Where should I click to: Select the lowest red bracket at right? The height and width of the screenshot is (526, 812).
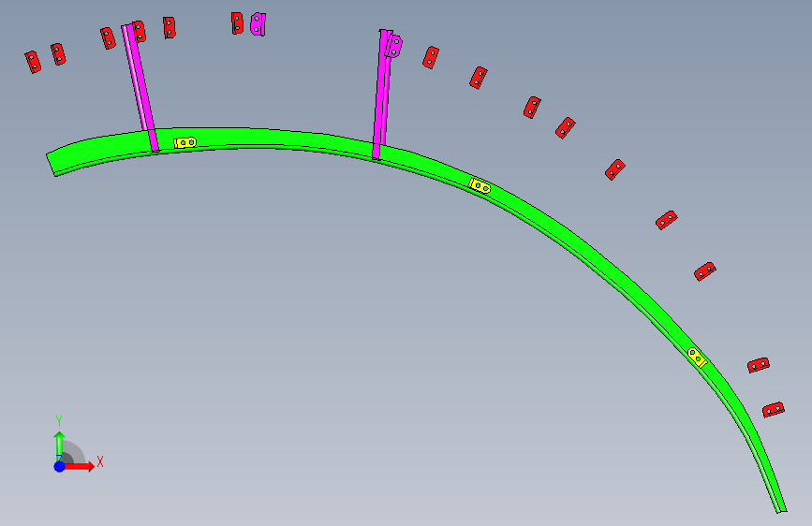tap(774, 410)
